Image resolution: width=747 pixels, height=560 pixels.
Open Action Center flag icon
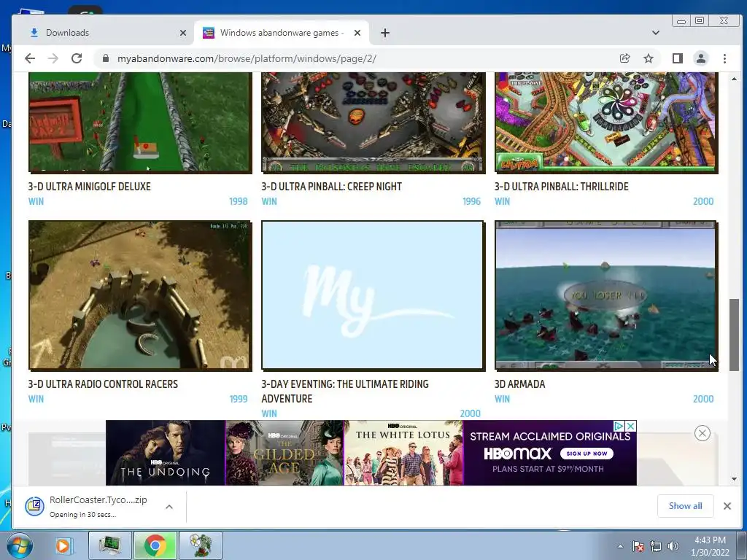(638, 546)
